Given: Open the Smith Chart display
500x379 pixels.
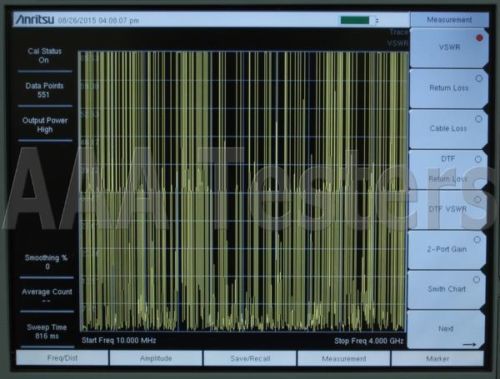Looking at the screenshot, I should (446, 289).
